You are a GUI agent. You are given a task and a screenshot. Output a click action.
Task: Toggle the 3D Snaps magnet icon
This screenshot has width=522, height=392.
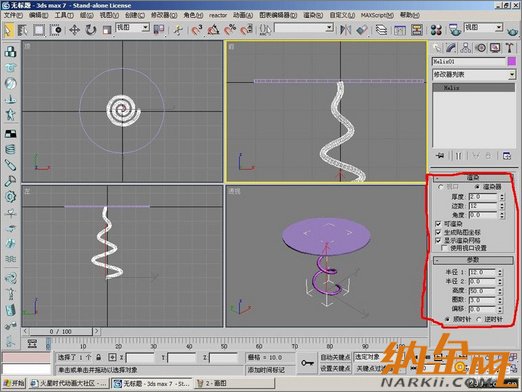click(197, 30)
